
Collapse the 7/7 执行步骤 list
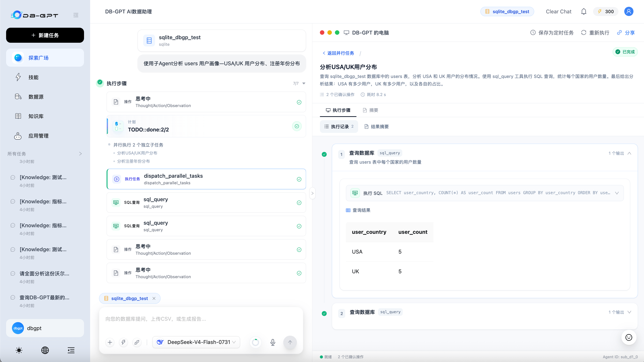pyautogui.click(x=304, y=84)
